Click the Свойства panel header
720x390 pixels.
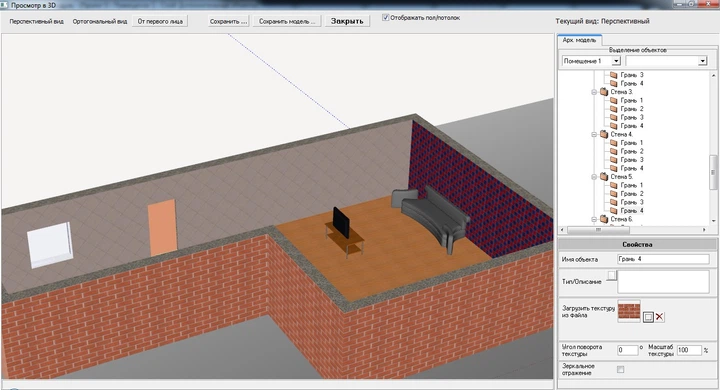(637, 244)
